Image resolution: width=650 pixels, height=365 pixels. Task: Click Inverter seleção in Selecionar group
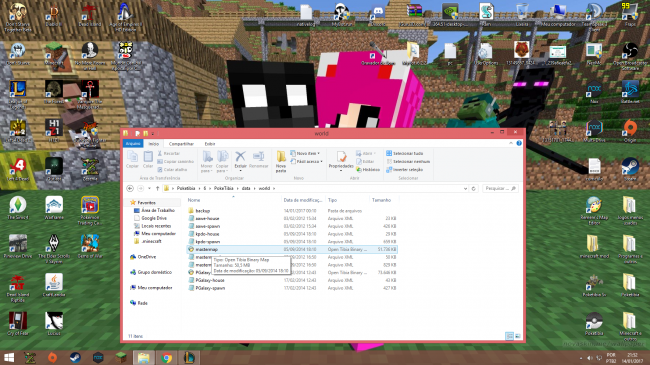[404, 170]
